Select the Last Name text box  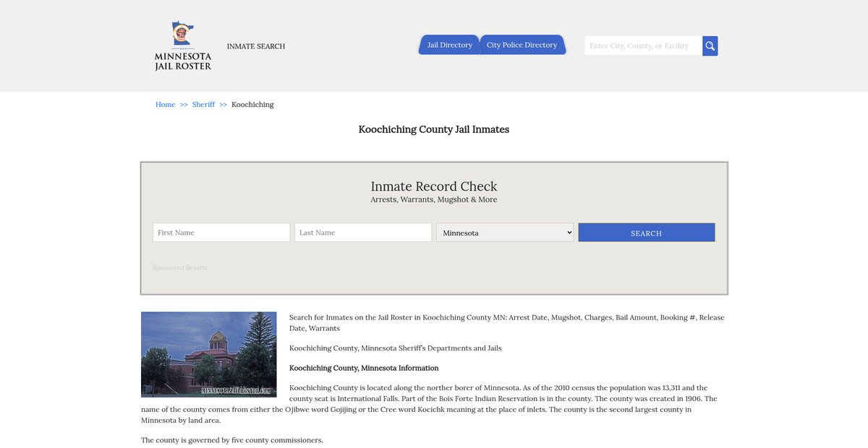(363, 233)
